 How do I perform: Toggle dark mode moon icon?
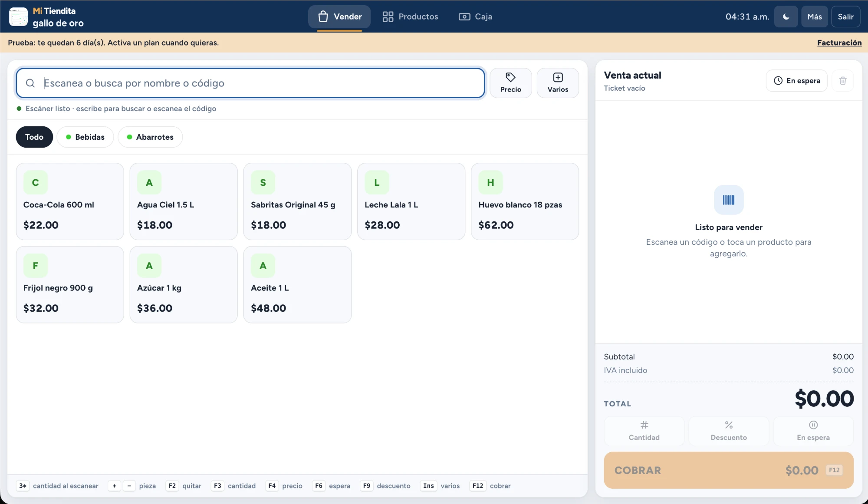coord(786,16)
